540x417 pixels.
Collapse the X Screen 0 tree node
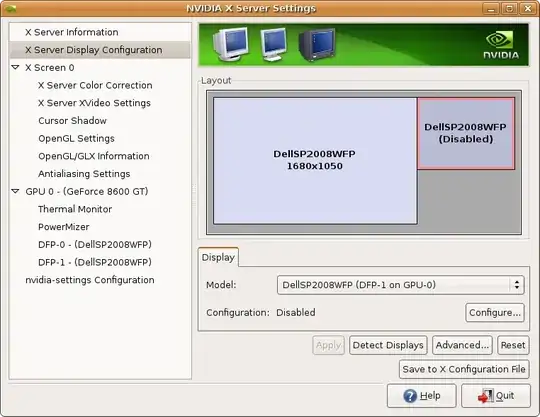[x=15, y=67]
